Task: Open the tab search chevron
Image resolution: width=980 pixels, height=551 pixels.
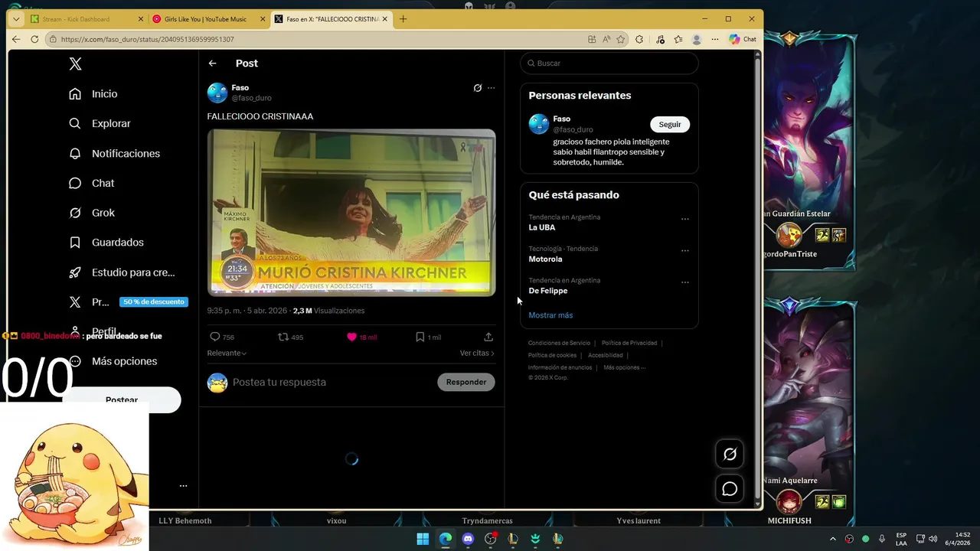Action: coord(16,19)
